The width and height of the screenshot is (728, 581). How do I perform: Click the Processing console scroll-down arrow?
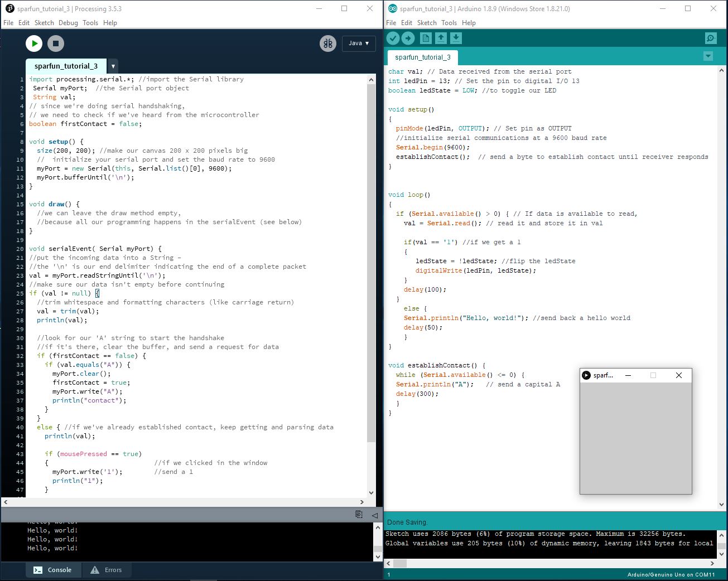(378, 556)
